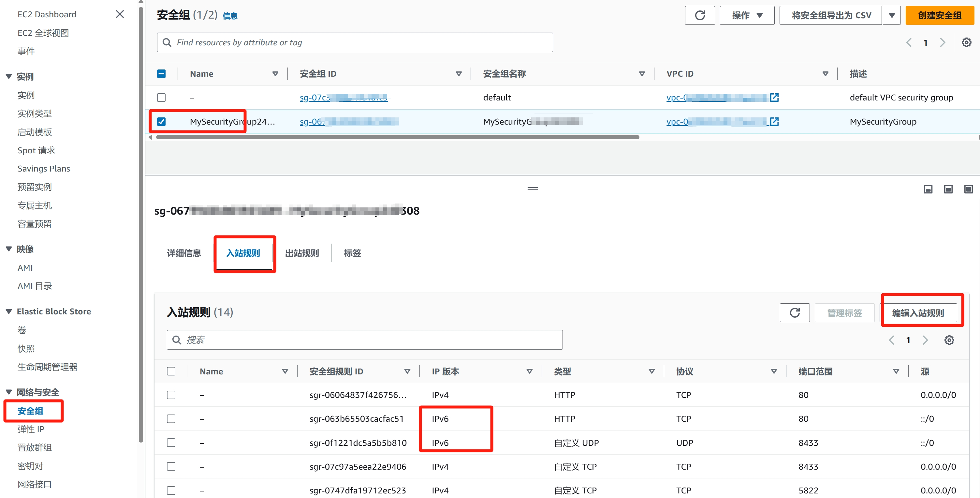
Task: Tick the HTTP IPv4 rule checkbox
Action: pyautogui.click(x=171, y=395)
